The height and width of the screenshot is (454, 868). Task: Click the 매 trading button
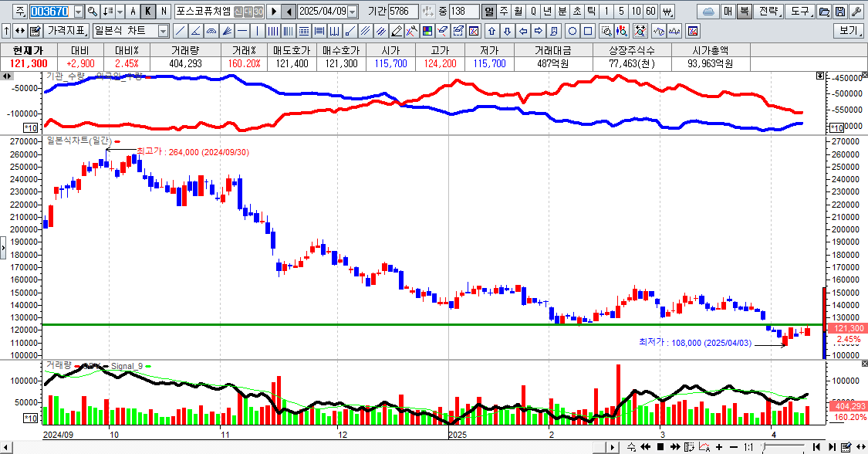728,11
